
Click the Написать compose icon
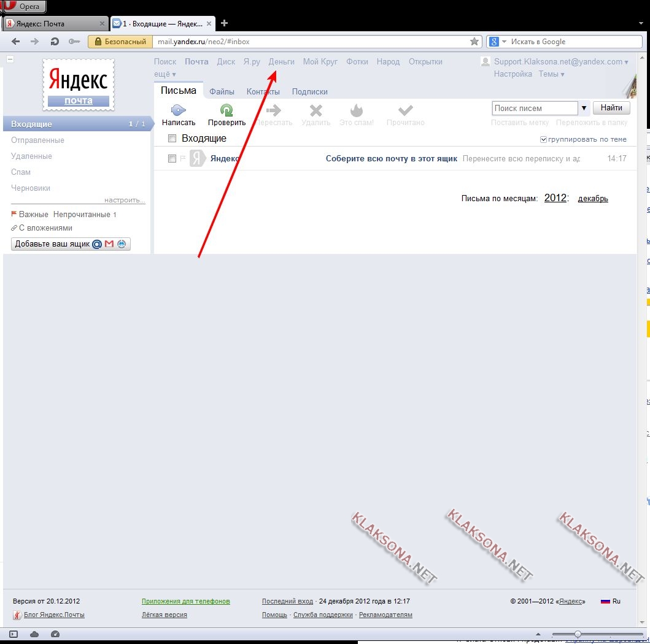click(178, 110)
